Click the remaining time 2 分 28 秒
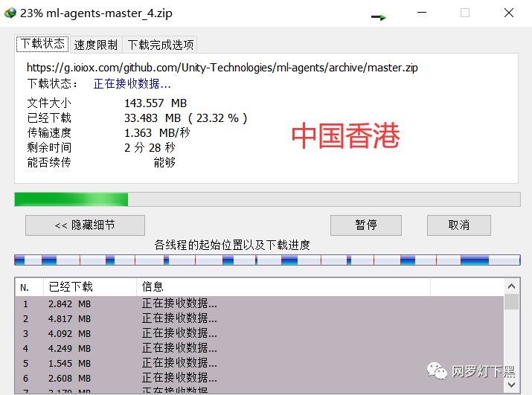This screenshot has width=532, height=395. pyautogui.click(x=150, y=147)
